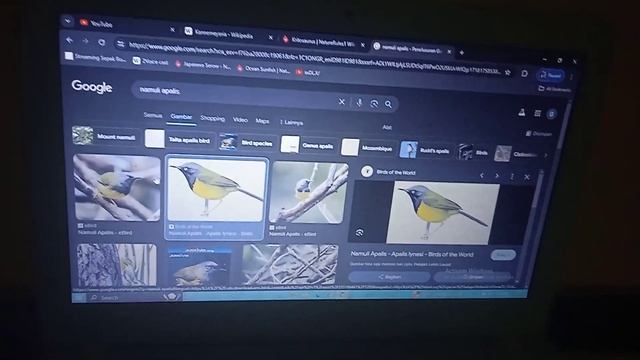The height and width of the screenshot is (360, 640).
Task: Show previous image in the preview panel
Action: tap(482, 176)
